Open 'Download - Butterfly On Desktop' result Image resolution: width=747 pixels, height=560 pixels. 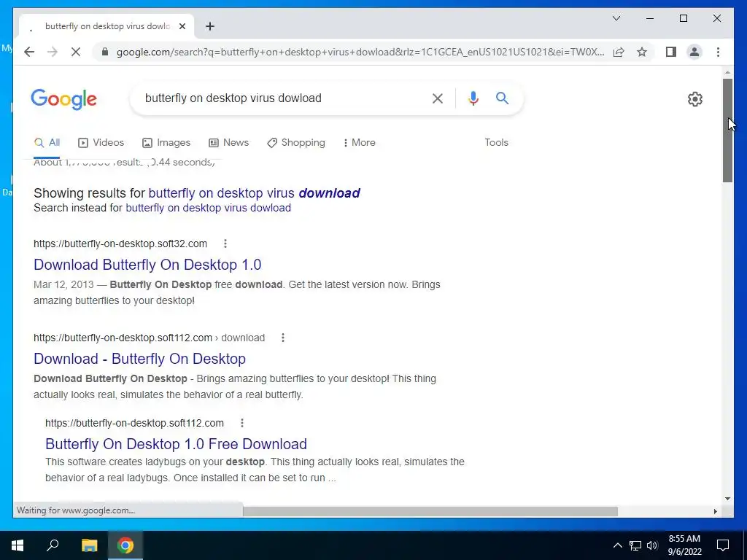tap(139, 359)
